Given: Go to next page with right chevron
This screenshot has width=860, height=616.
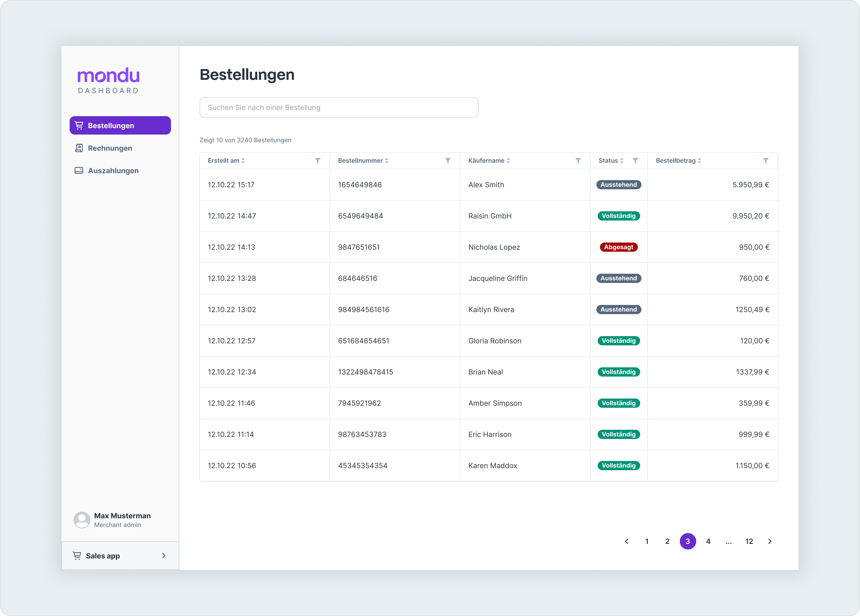Looking at the screenshot, I should (769, 541).
